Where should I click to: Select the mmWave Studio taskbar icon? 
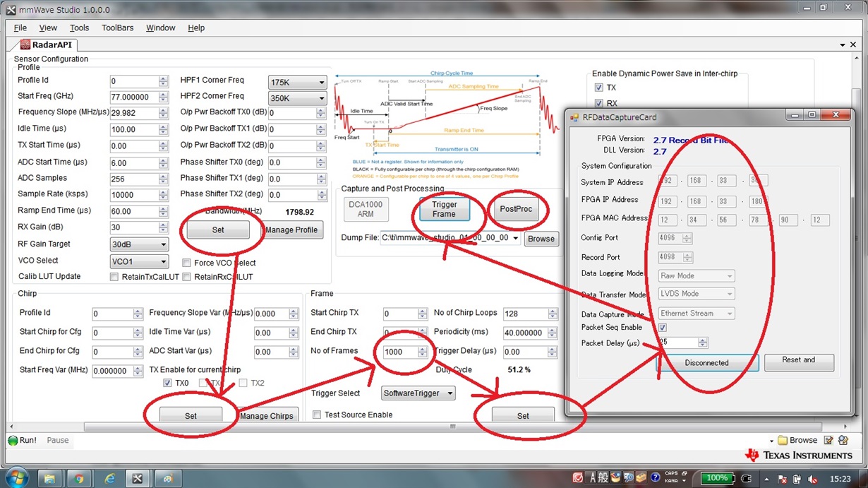(138, 478)
